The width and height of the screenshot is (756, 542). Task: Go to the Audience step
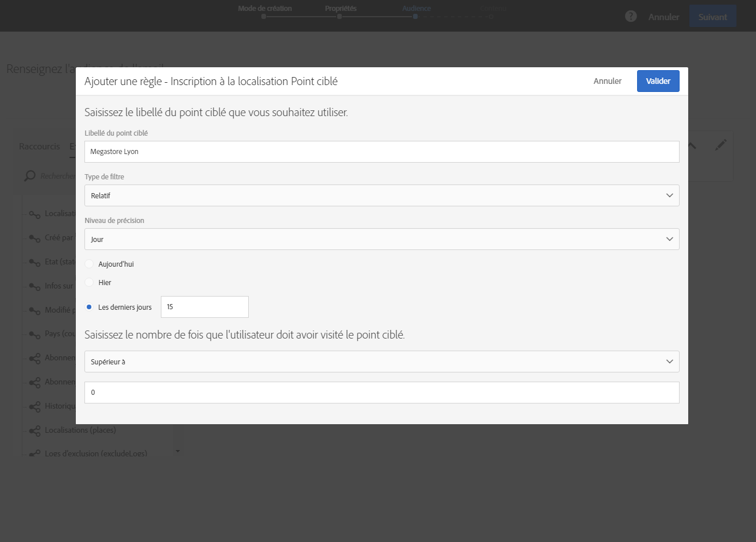(416, 9)
